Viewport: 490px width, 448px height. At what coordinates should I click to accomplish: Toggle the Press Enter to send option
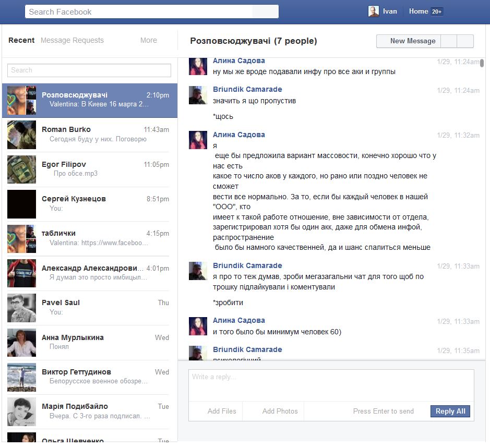[x=383, y=411]
